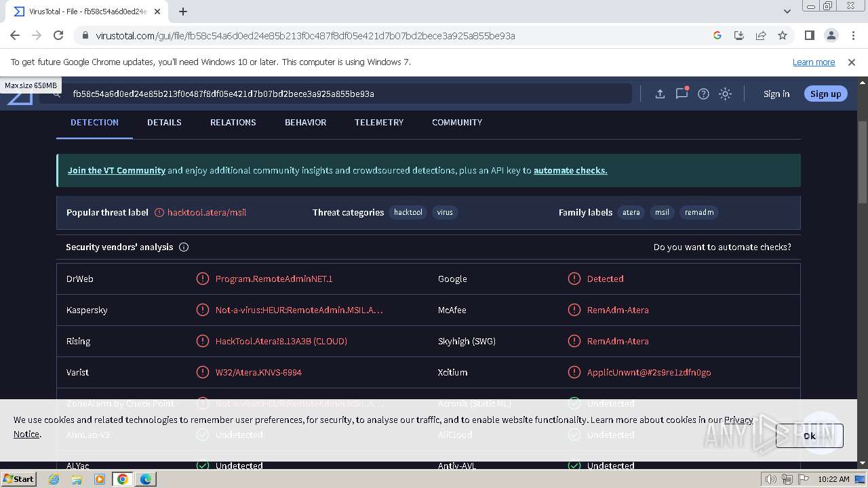Dismiss the Chrome update notice
Image resolution: width=868 pixels, height=488 pixels.
pos(852,62)
